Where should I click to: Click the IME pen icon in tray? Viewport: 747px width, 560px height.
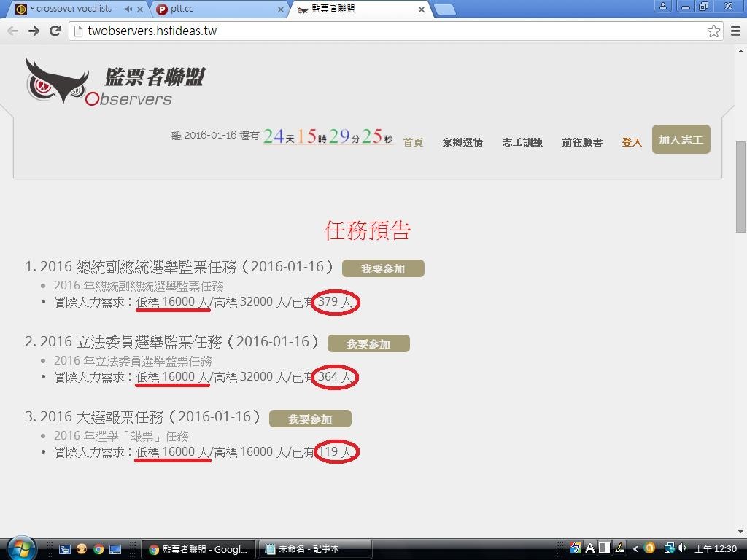[619, 548]
